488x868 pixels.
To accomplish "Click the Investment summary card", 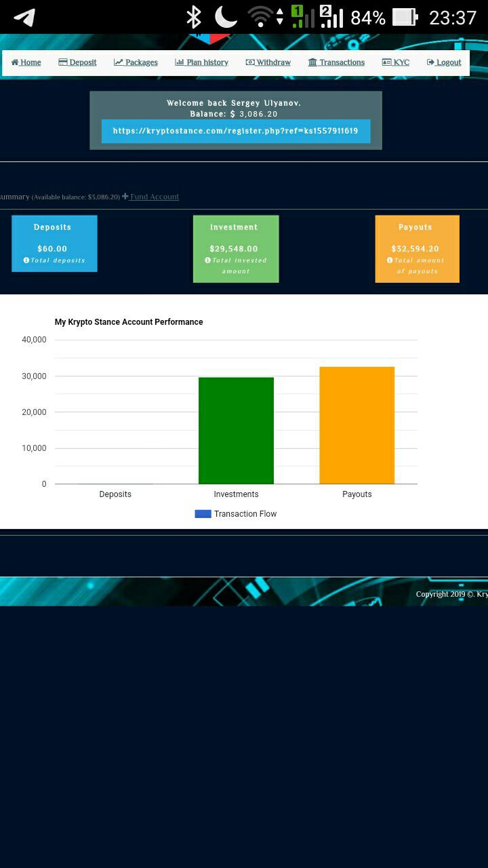I will pos(236,249).
